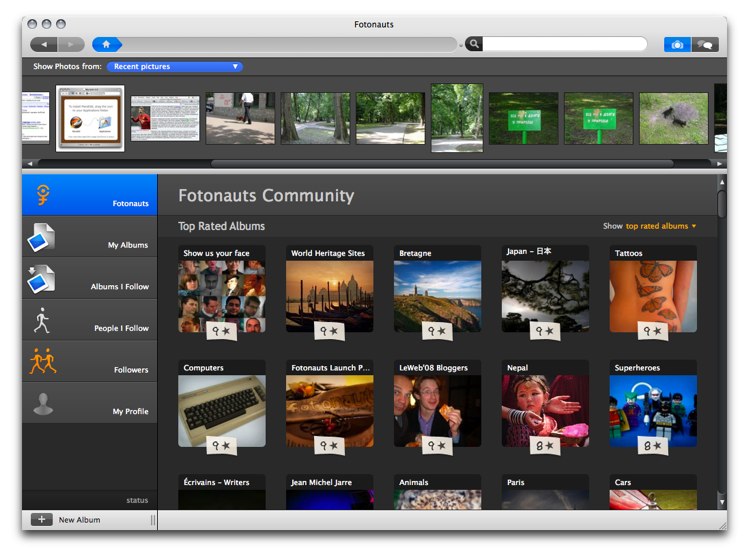The height and width of the screenshot is (550, 749).
Task: Click the sidebar resize grip near New Album
Action: (x=153, y=519)
